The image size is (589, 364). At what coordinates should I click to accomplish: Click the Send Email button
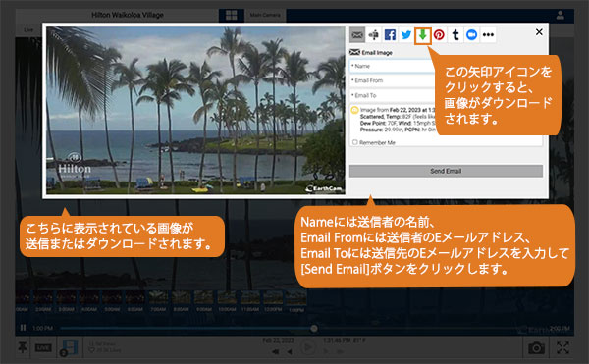coord(446,171)
